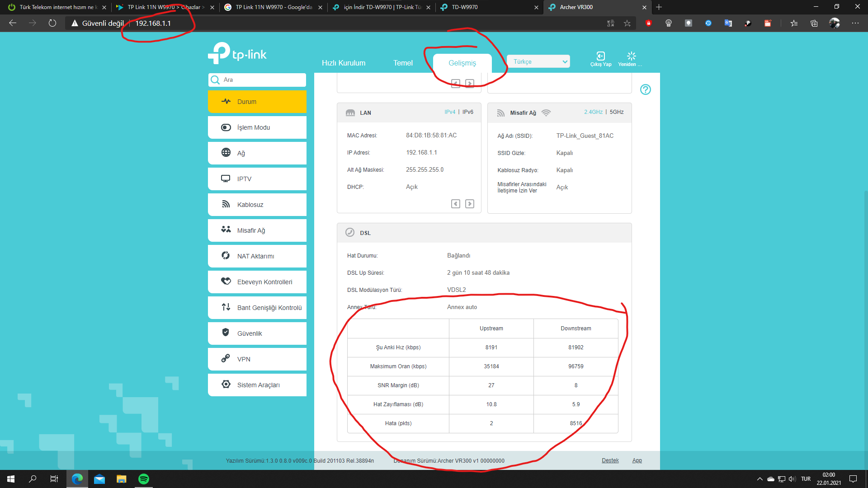Switch to the Temel tab
Screen dimensions: 868x488
tap(403, 63)
